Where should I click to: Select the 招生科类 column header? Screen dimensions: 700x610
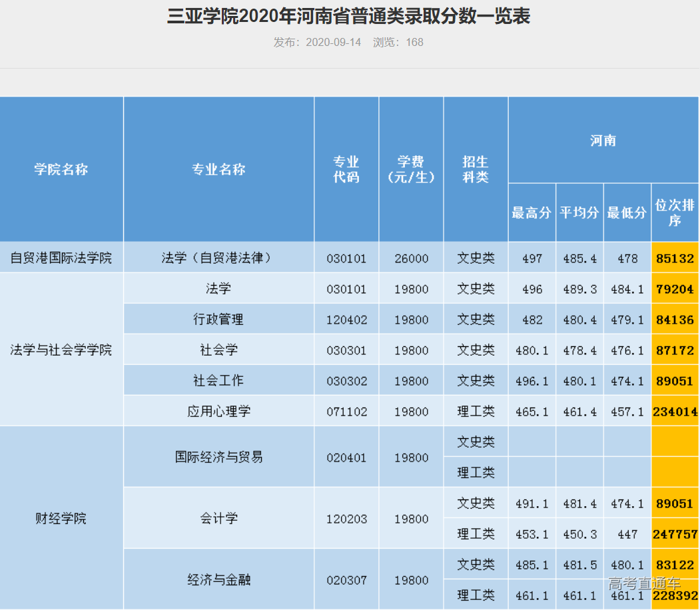click(476, 170)
